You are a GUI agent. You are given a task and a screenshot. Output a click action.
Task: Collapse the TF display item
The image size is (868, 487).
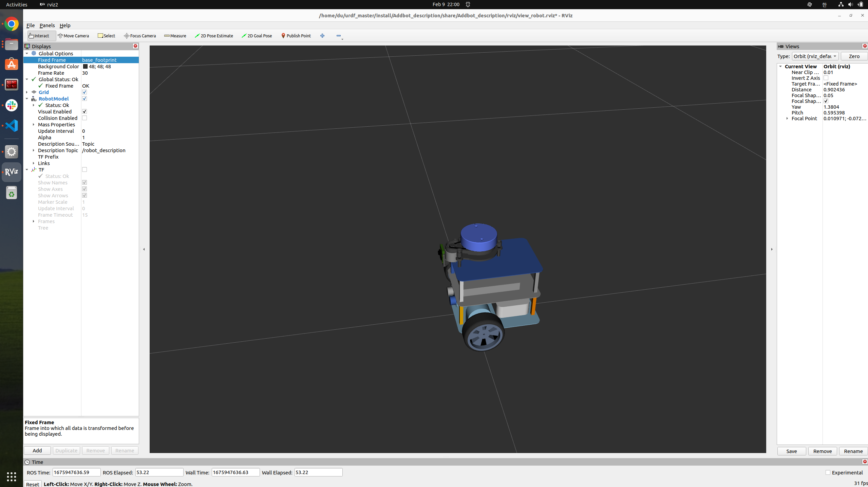[27, 169]
